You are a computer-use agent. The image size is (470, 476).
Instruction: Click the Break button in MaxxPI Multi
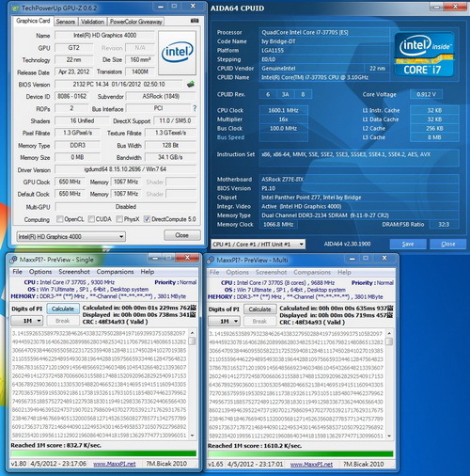(x=259, y=321)
